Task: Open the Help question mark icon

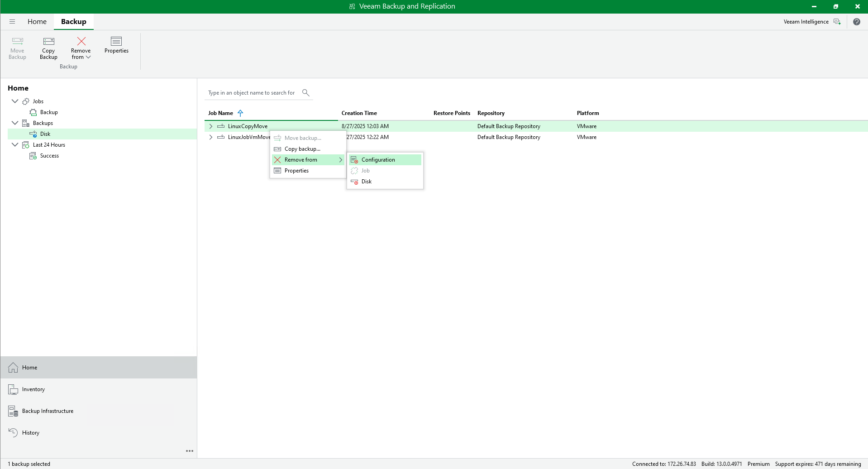Action: click(857, 21)
